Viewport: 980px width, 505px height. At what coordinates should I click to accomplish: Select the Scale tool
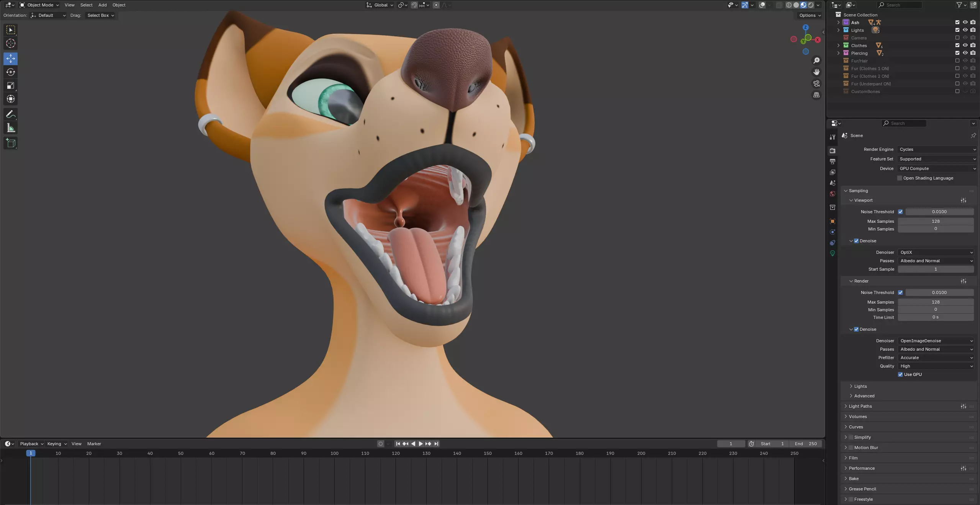pyautogui.click(x=11, y=85)
